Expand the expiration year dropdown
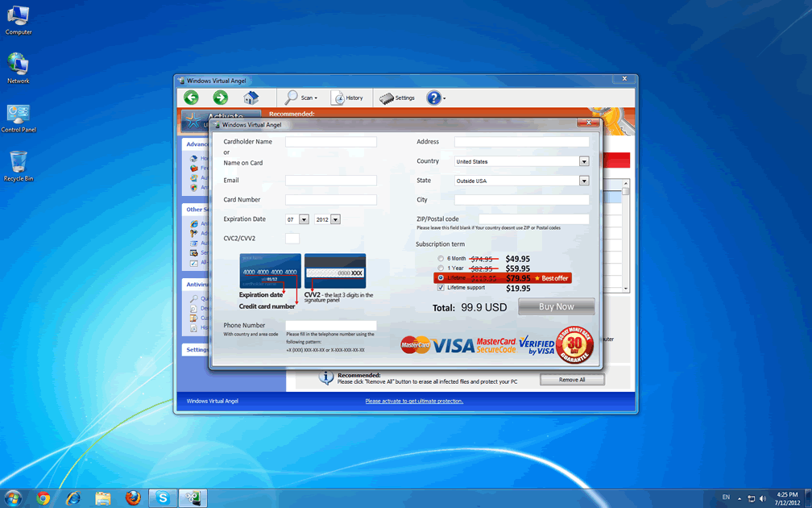812x508 pixels. (335, 219)
